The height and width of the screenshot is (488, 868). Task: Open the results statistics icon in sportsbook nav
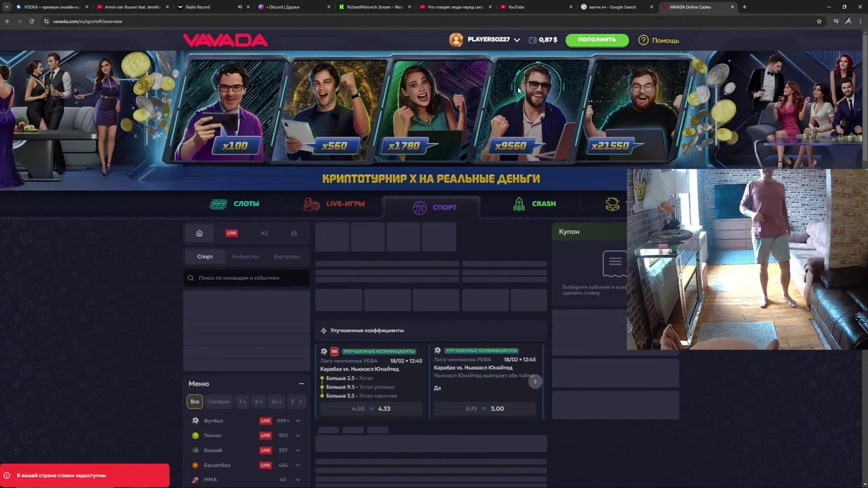tap(294, 233)
